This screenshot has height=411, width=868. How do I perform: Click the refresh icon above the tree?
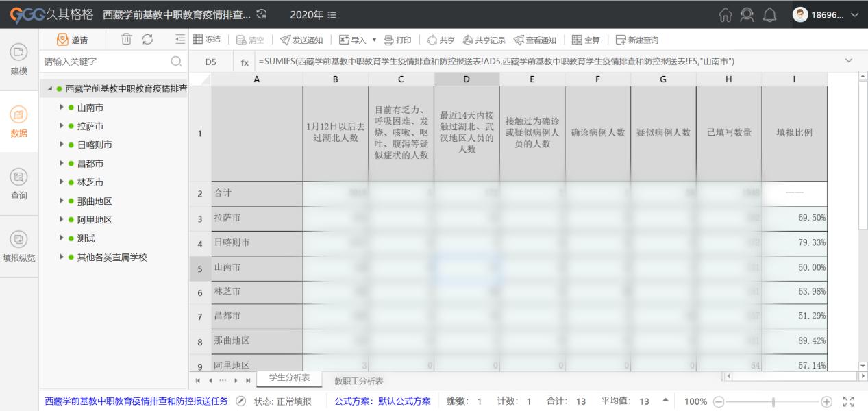(147, 40)
